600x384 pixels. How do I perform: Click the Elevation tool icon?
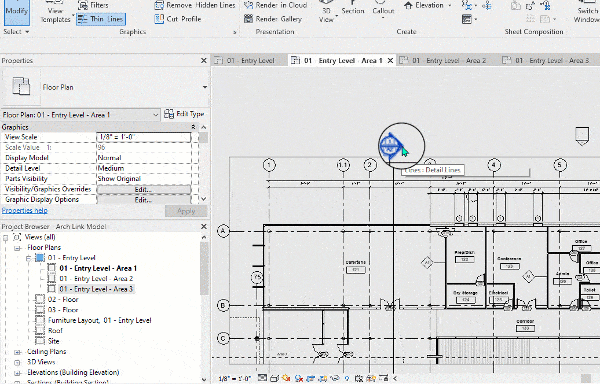click(x=409, y=5)
